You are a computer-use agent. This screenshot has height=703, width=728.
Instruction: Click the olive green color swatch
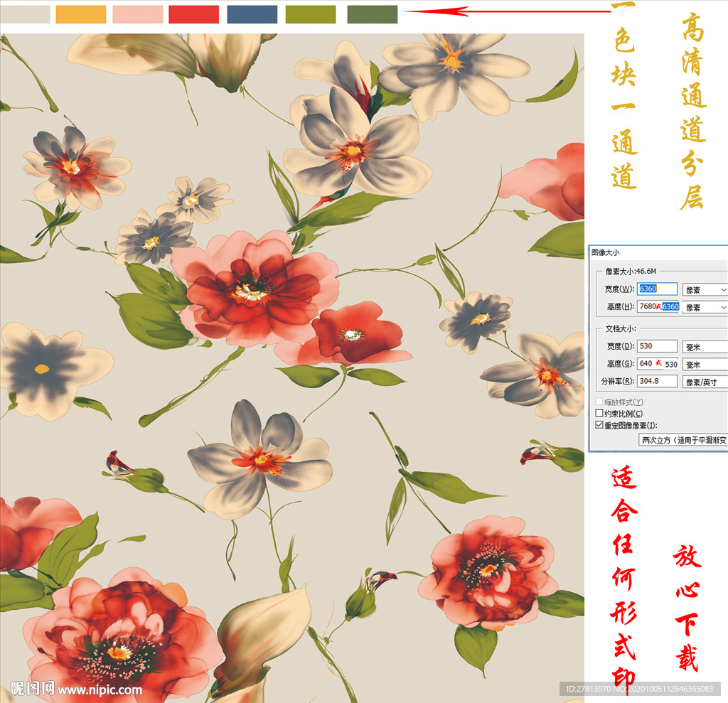(x=311, y=14)
